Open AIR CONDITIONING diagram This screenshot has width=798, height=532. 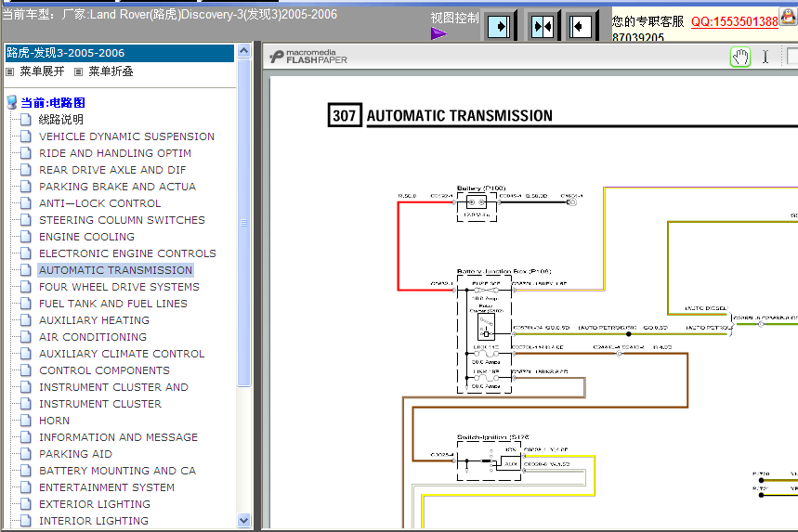click(93, 337)
